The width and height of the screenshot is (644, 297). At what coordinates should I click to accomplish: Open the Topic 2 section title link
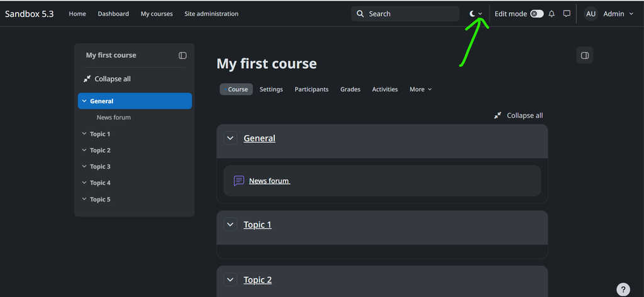[257, 280]
